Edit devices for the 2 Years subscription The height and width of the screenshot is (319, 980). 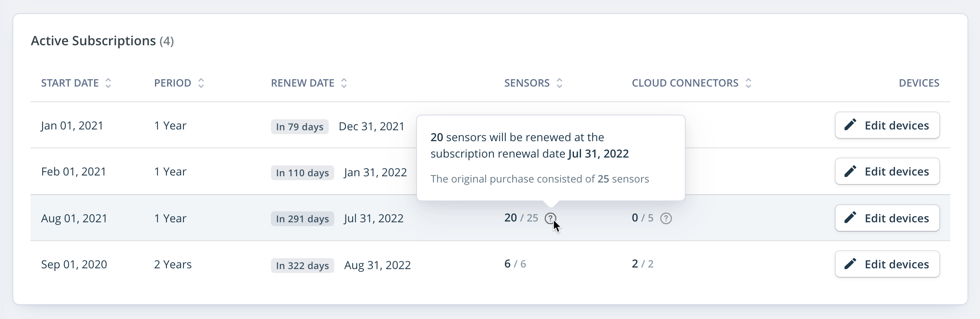point(887,264)
